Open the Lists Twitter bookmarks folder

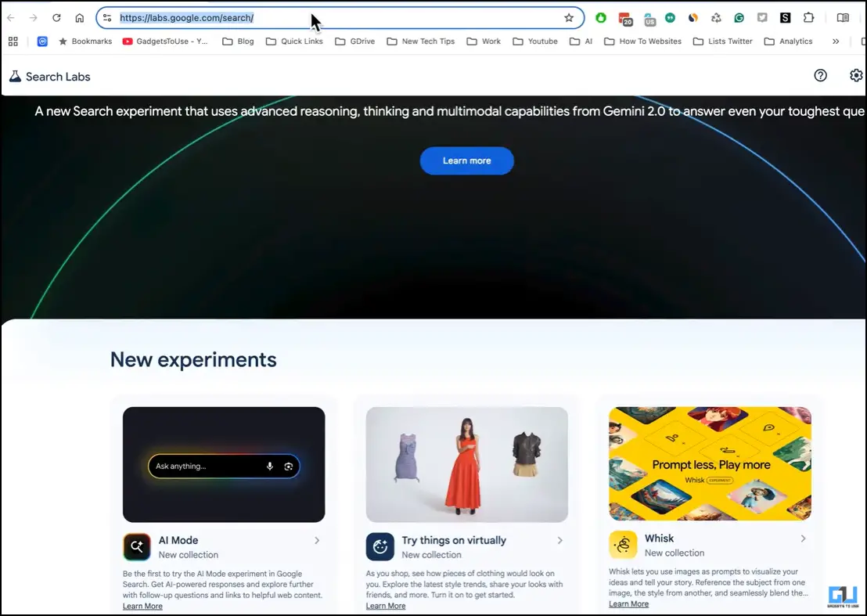pyautogui.click(x=723, y=41)
